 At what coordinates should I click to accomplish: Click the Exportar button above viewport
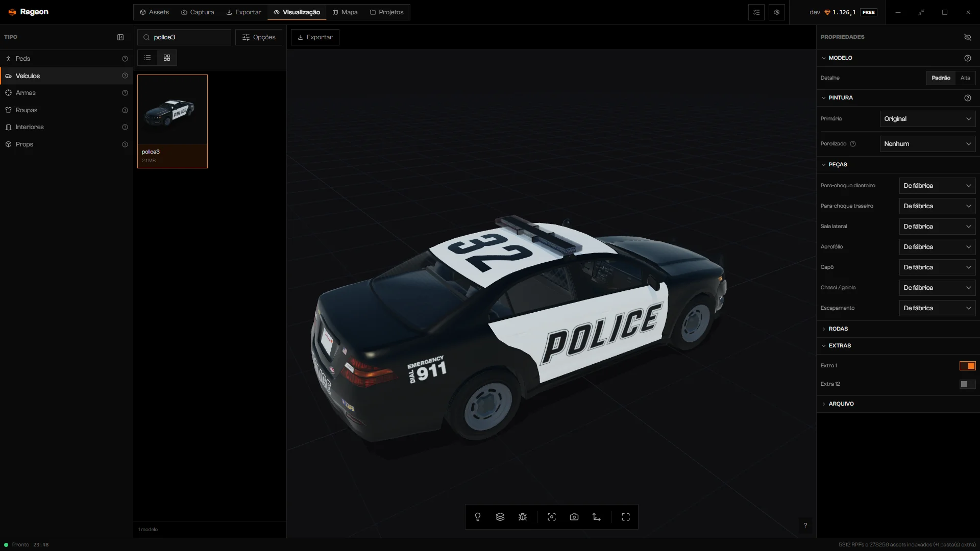315,37
